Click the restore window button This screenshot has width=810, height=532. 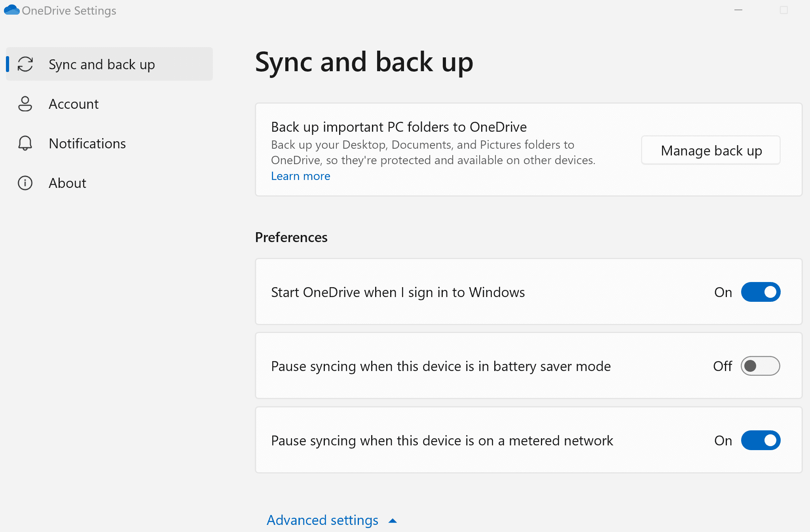point(784,9)
